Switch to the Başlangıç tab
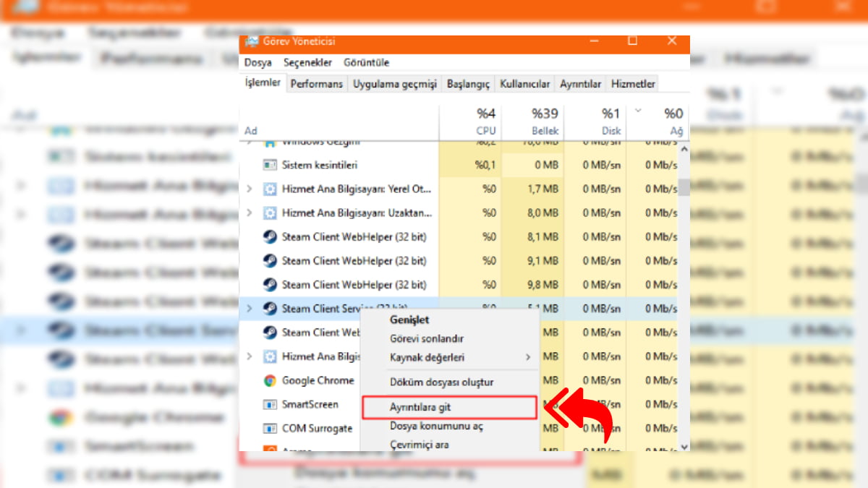The height and width of the screenshot is (488, 868). click(x=468, y=83)
